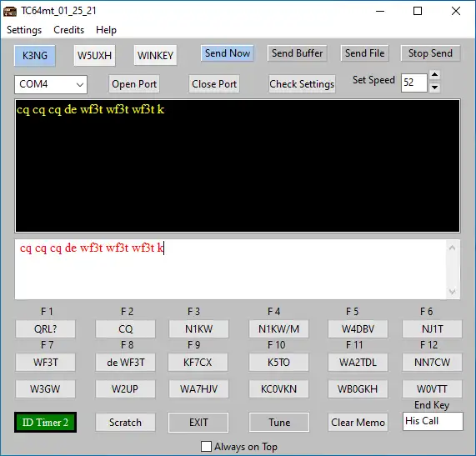This screenshot has width=476, height=456.
Task: Decrease speed with the down arrow
Action: tap(434, 88)
